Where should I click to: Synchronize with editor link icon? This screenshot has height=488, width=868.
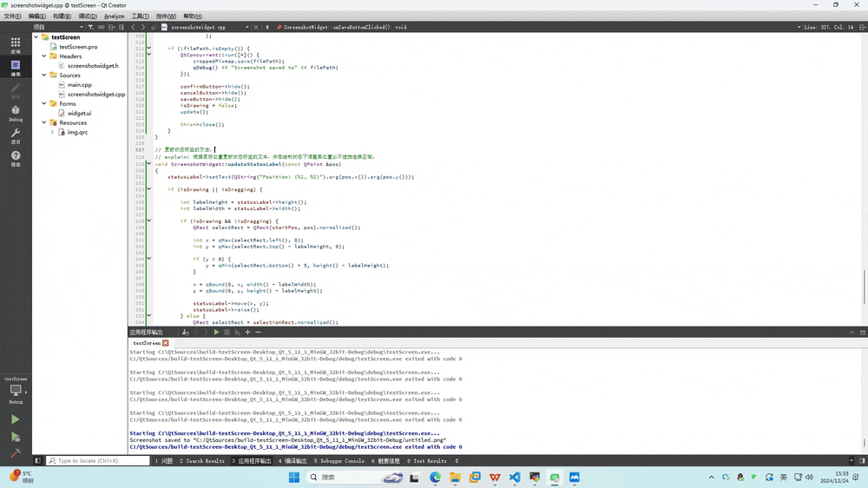click(101, 27)
